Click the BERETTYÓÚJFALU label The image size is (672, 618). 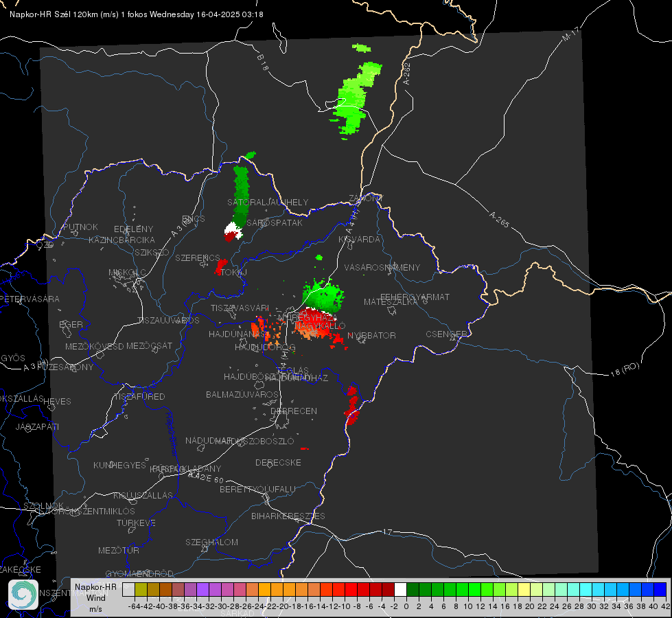click(x=257, y=489)
